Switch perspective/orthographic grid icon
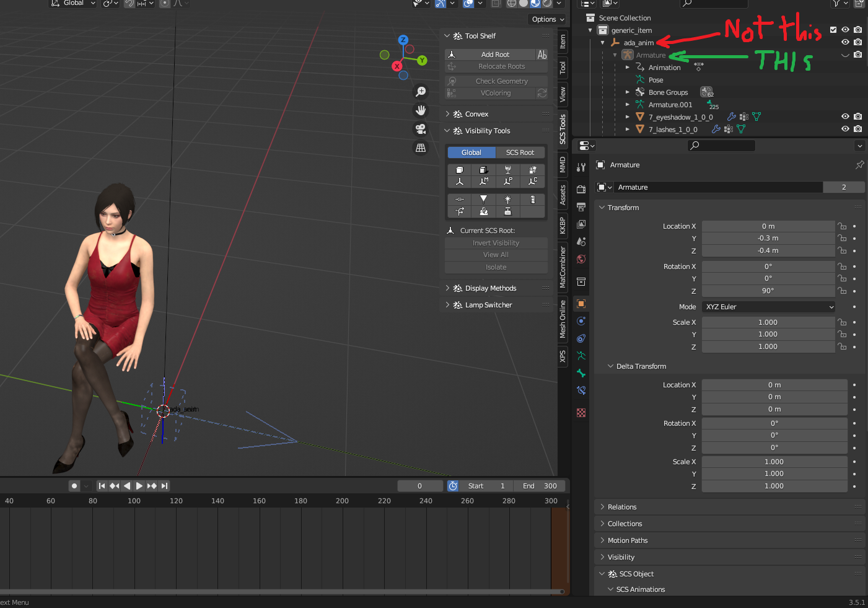The image size is (868, 608). 421,148
